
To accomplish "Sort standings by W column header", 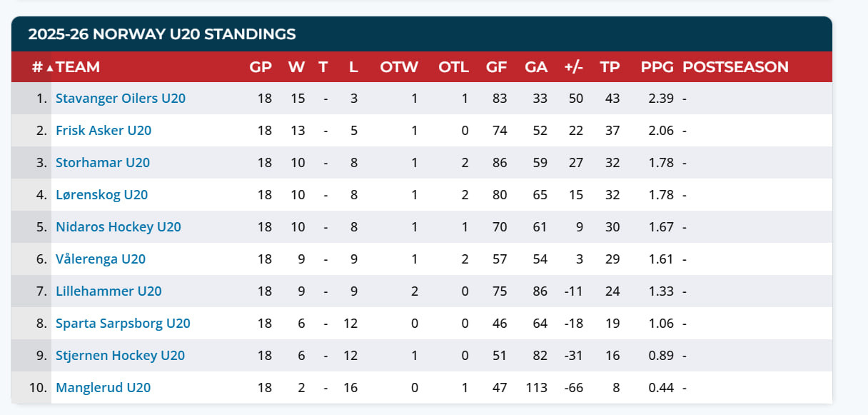I will pyautogui.click(x=296, y=67).
